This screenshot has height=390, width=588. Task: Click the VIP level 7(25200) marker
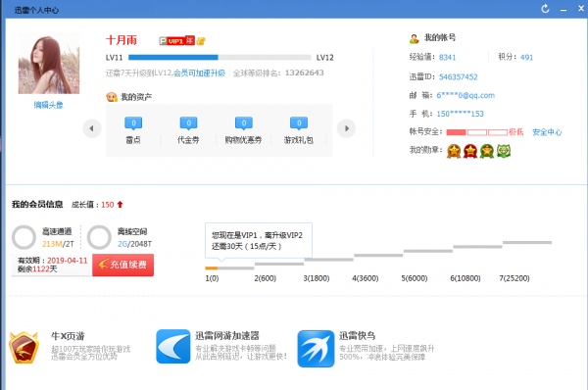pos(514,278)
